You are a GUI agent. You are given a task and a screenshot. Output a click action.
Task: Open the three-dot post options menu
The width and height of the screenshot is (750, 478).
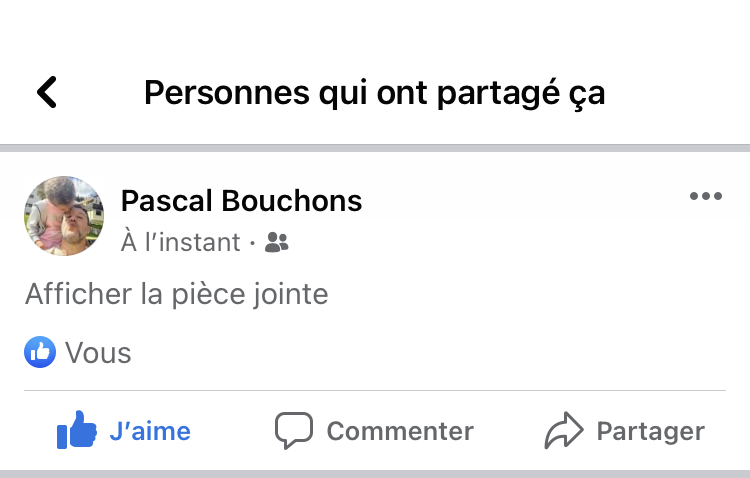click(706, 197)
